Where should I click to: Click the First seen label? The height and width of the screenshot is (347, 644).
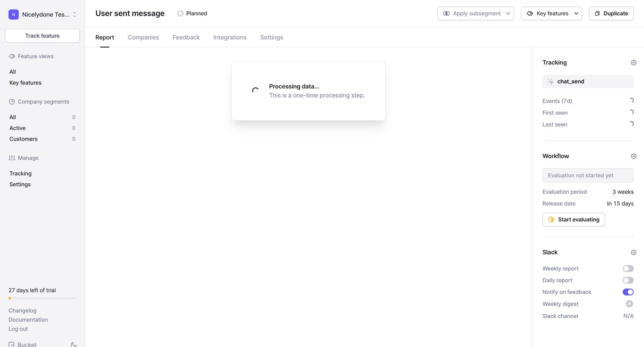point(555,113)
